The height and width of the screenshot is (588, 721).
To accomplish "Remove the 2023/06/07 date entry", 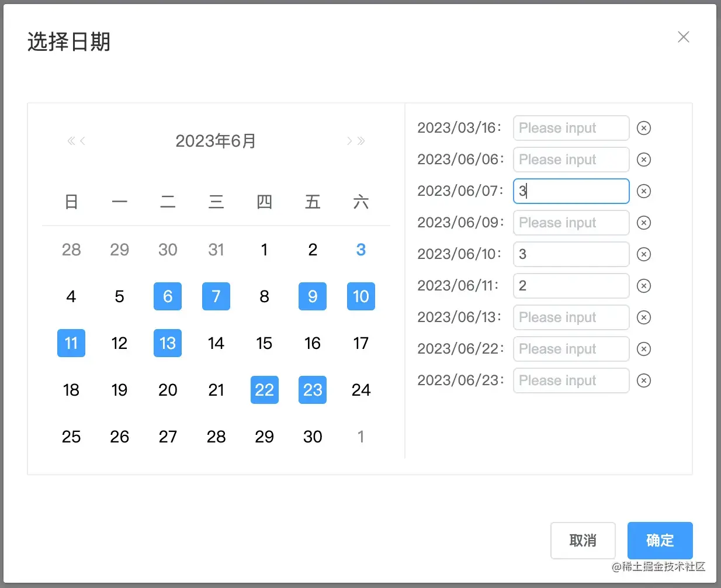I will [643, 191].
